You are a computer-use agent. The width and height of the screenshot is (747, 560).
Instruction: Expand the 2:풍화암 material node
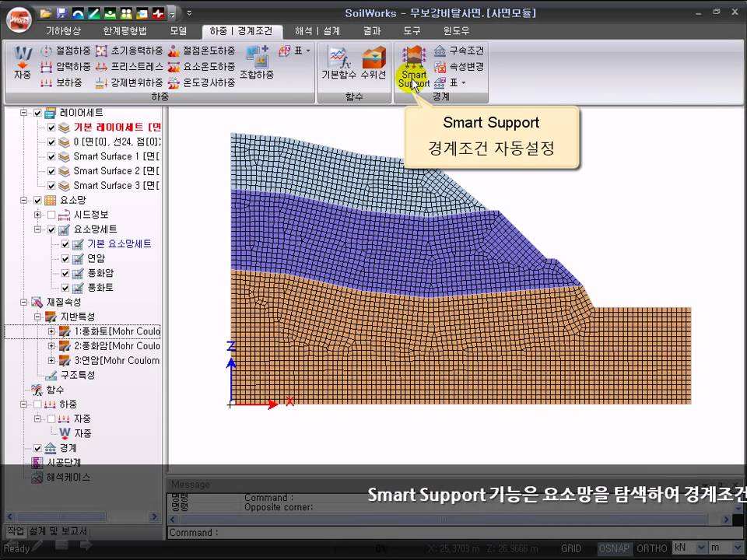pyautogui.click(x=51, y=346)
